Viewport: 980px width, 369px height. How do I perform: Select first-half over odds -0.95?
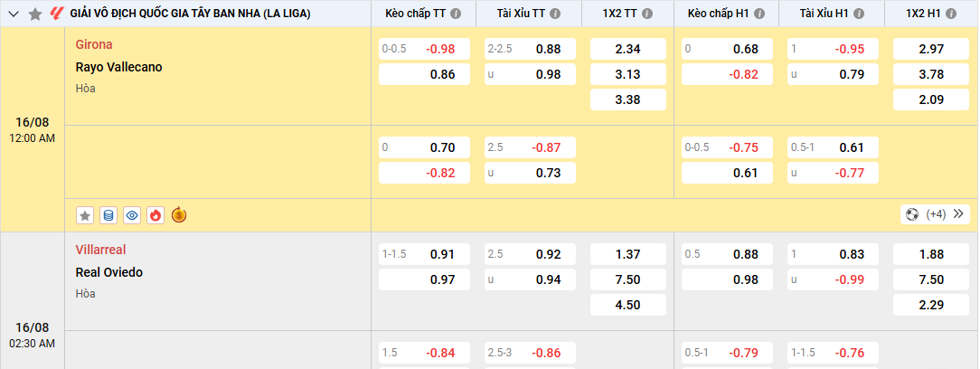tap(834, 49)
